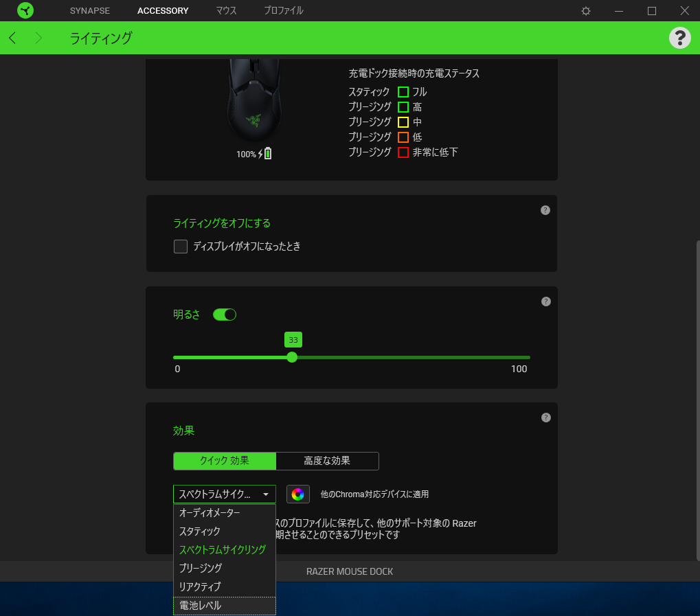Switch to ACCESSORY tab

(x=163, y=11)
